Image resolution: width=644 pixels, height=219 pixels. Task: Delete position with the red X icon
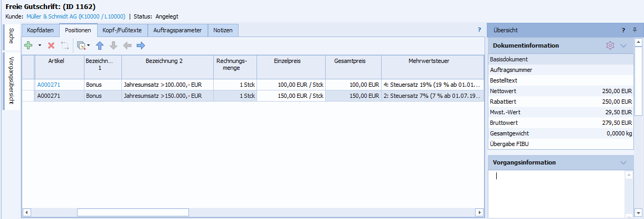(x=51, y=46)
